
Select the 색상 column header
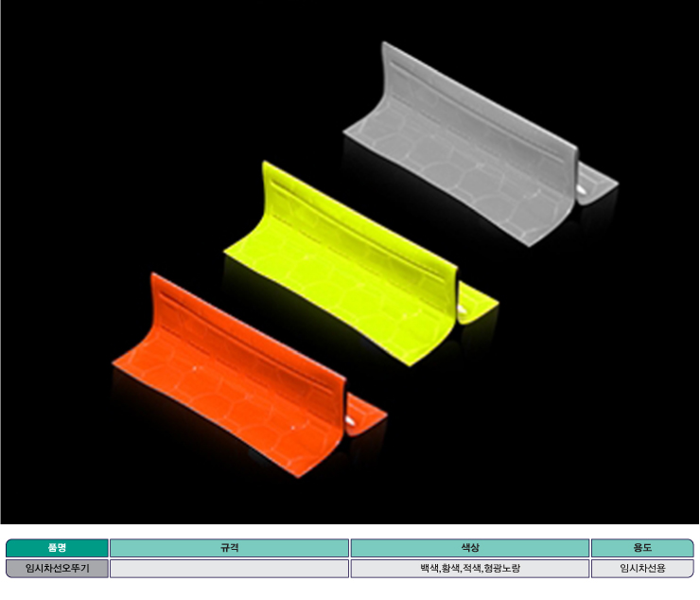(470, 548)
